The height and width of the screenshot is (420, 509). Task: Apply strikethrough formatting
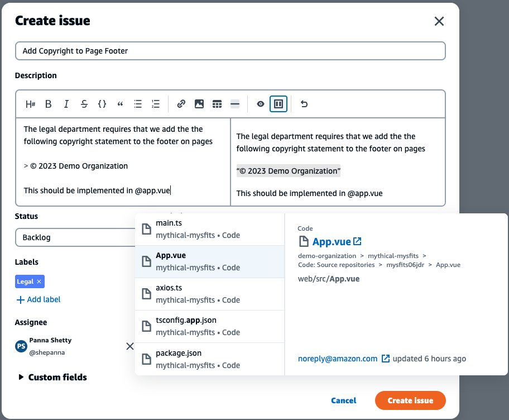click(84, 103)
